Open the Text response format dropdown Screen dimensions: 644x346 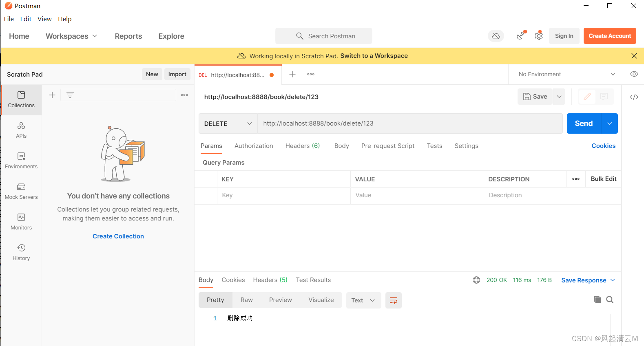click(x=363, y=300)
